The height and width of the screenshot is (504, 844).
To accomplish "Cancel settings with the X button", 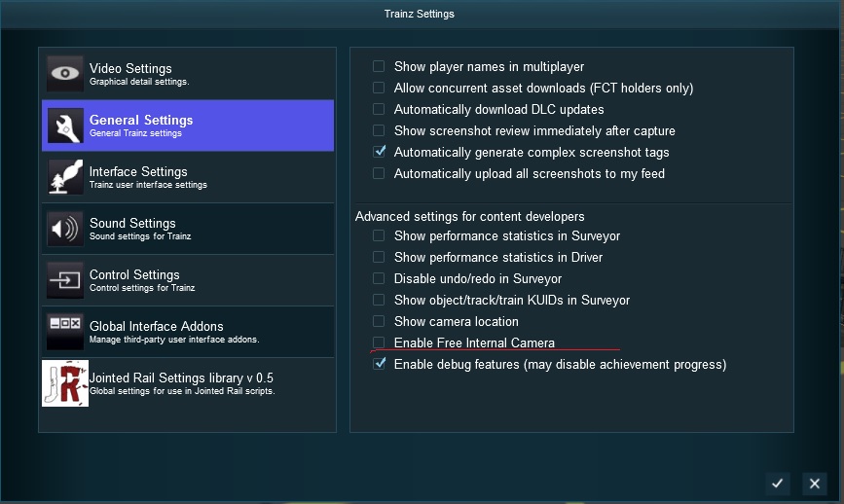I will coord(815,484).
